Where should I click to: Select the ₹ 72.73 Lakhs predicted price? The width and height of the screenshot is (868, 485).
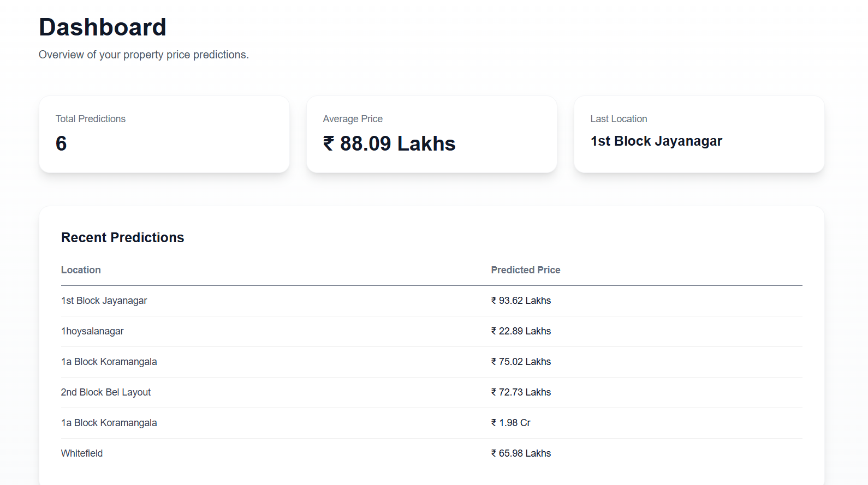(x=521, y=392)
